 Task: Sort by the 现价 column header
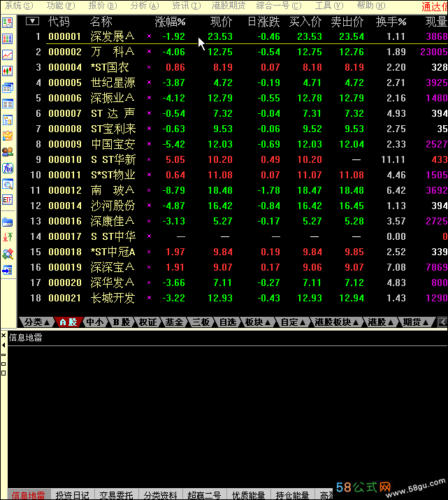point(221,22)
